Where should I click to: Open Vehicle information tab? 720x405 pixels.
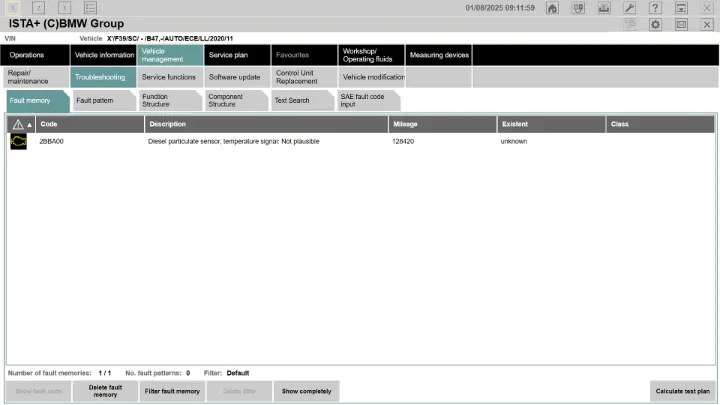tap(104, 55)
